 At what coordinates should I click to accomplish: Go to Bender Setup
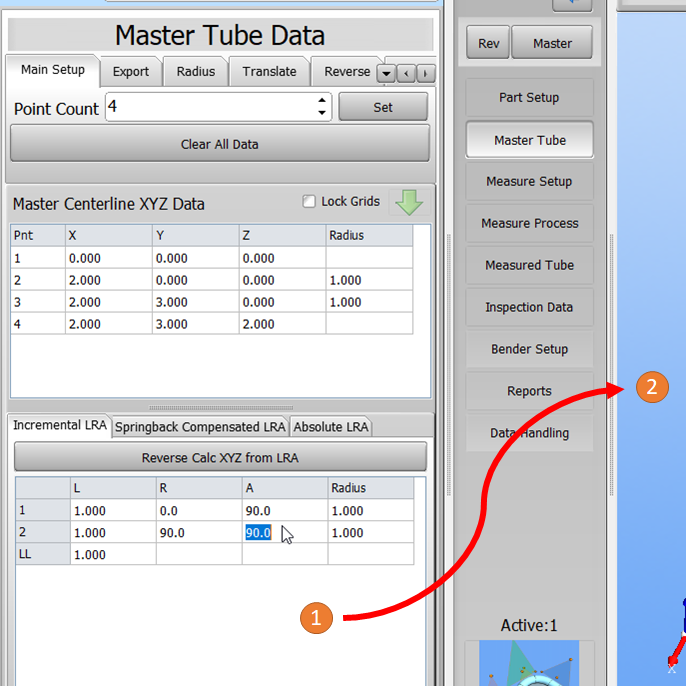click(x=529, y=349)
